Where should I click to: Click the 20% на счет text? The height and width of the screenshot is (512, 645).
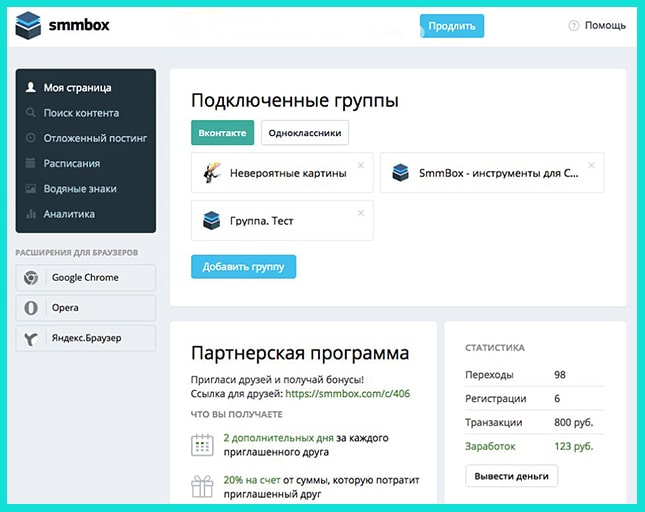[x=252, y=480]
